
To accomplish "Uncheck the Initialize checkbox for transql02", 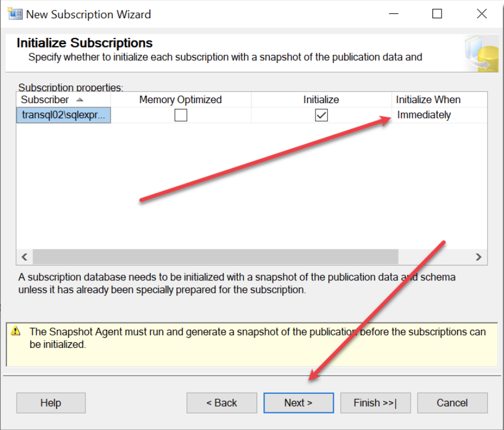I will point(321,115).
